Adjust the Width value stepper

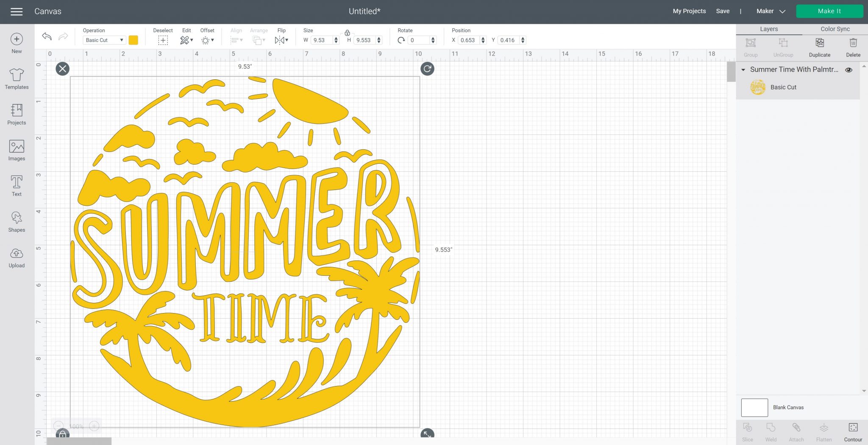coord(336,40)
